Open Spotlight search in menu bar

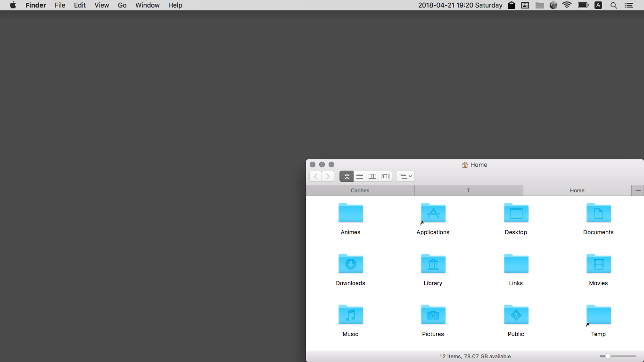click(613, 5)
